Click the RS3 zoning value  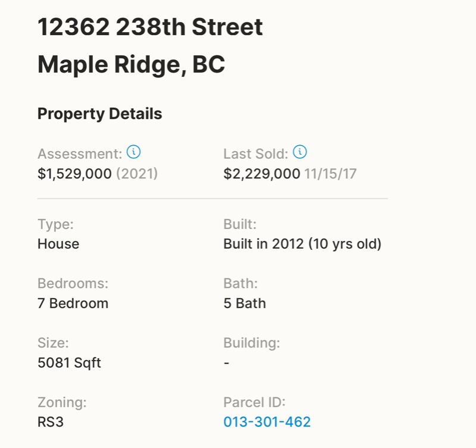coord(49,422)
